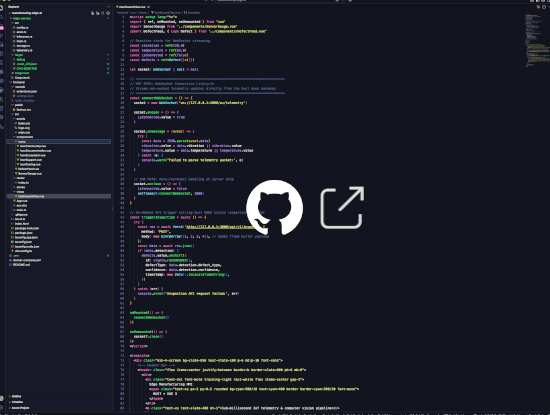
Task: Click the template breadcrumb segment
Action: coord(194,13)
